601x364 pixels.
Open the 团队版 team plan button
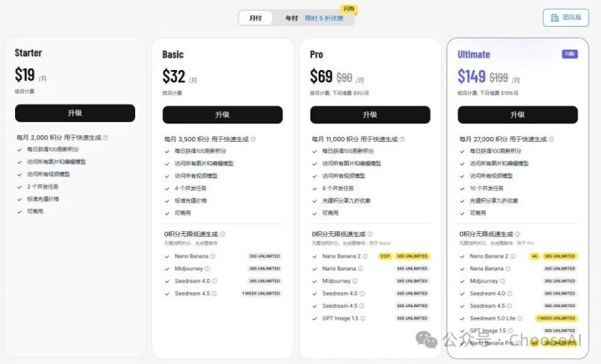tap(566, 18)
